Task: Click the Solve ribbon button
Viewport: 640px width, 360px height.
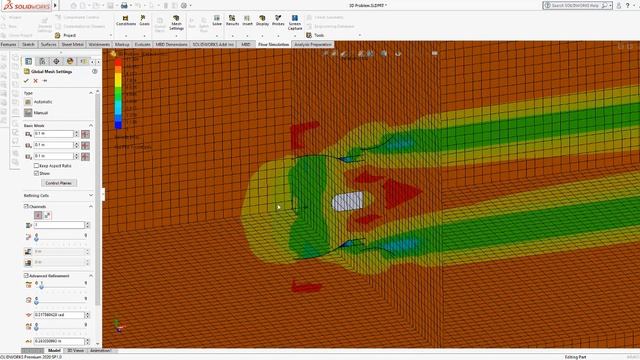Action: tap(217, 20)
